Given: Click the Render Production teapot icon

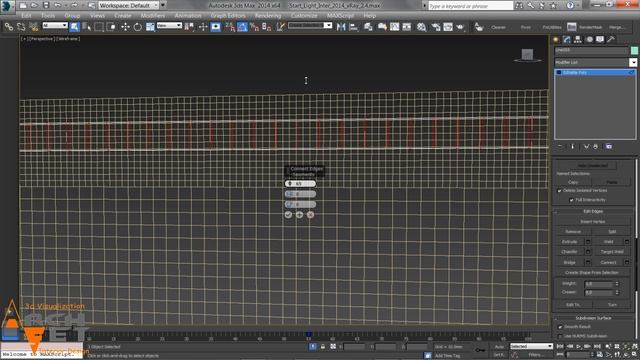Looking at the screenshot, I should click(x=460, y=27).
